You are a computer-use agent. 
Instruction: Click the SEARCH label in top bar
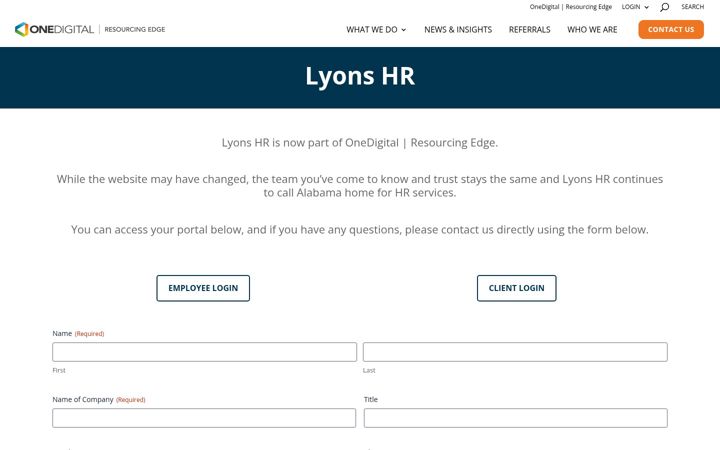(x=692, y=7)
